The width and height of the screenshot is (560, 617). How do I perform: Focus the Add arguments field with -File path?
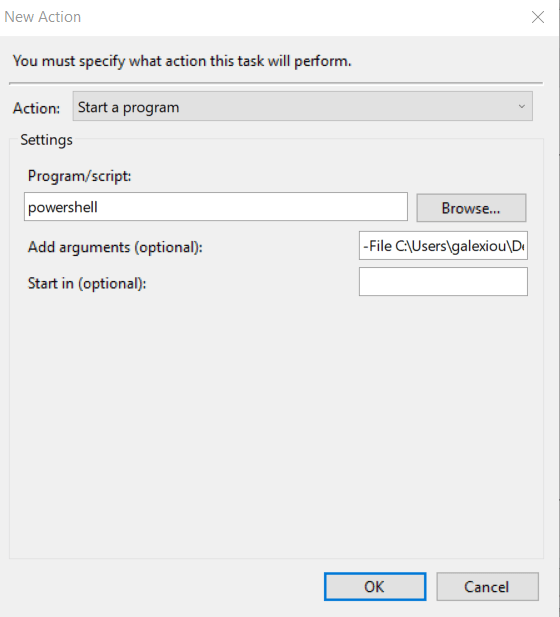tap(443, 246)
